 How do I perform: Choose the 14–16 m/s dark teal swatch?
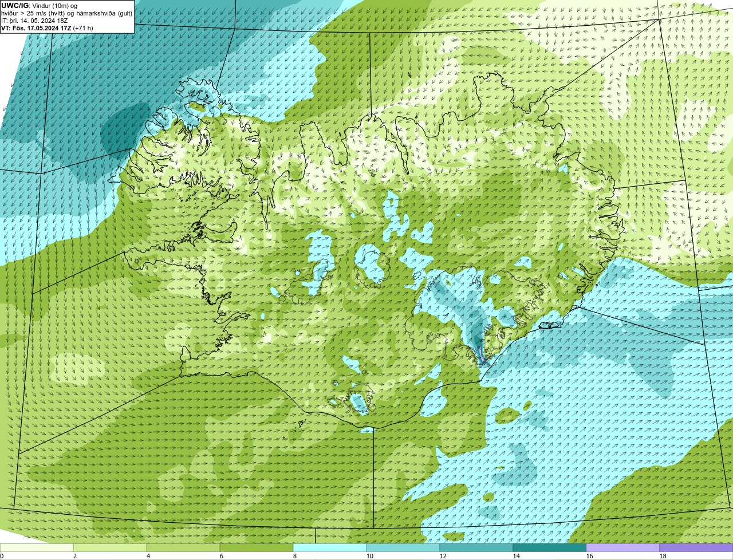[550, 547]
